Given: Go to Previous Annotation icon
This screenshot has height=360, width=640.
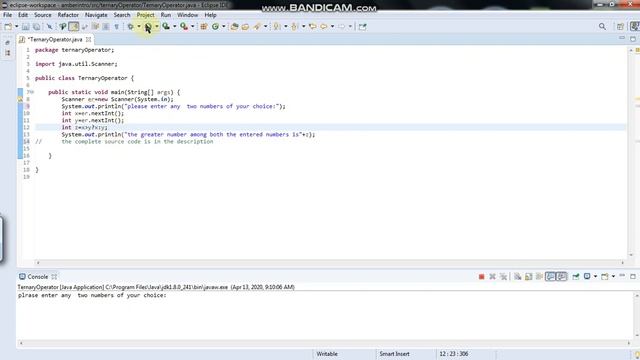Looking at the screenshot, I should [x=295, y=27].
